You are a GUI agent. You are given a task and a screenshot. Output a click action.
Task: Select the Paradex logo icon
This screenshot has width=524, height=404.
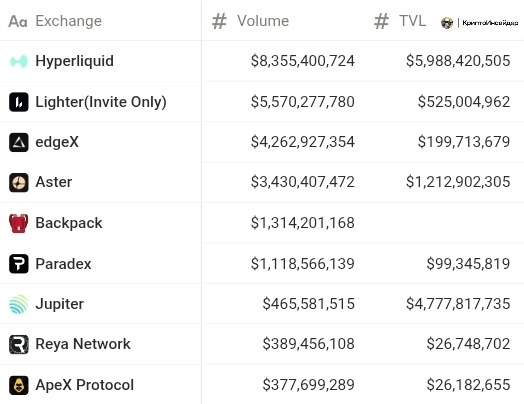pyautogui.click(x=18, y=264)
